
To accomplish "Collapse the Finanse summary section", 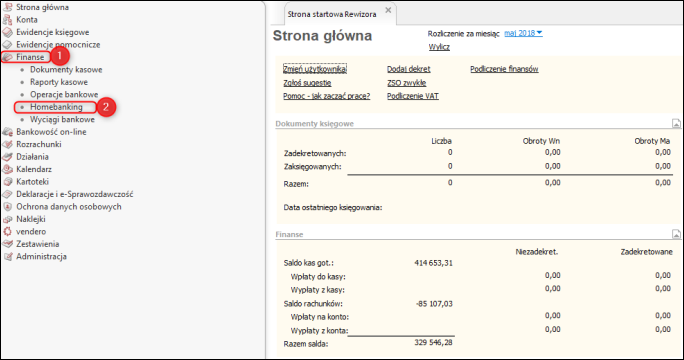I will coord(676,235).
